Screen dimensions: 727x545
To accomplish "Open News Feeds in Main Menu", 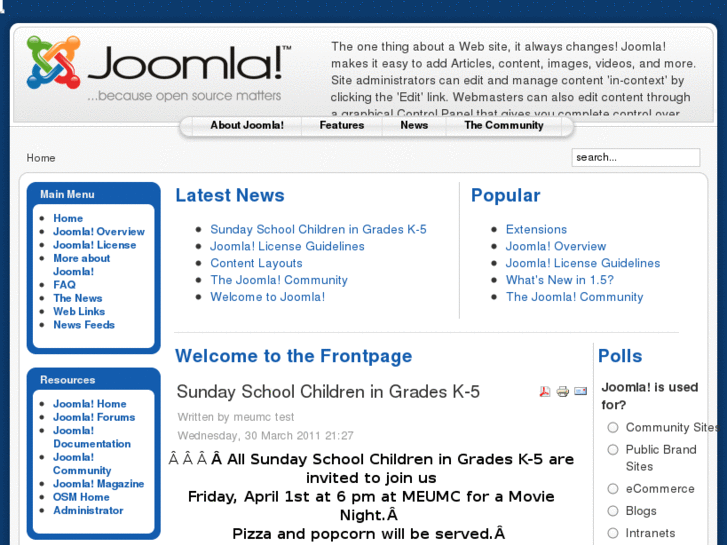I will click(84, 325).
